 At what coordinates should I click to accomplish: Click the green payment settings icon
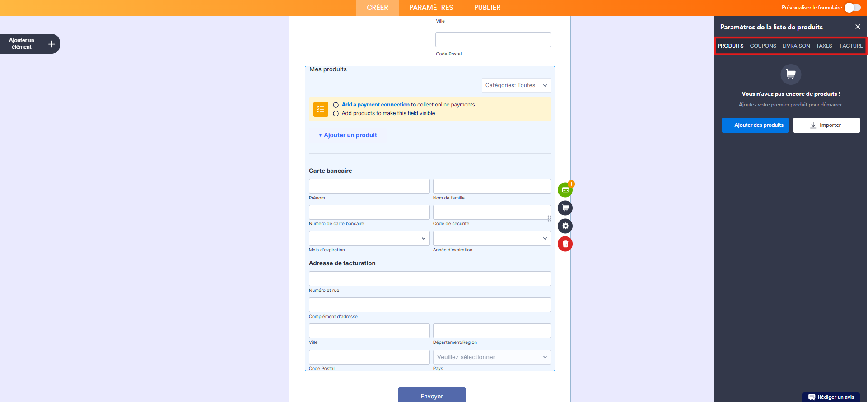pyautogui.click(x=565, y=190)
